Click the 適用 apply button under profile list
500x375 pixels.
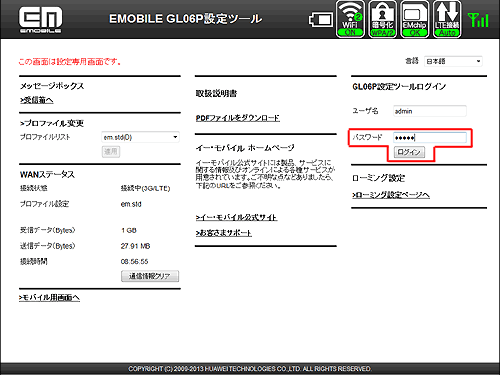click(111, 152)
